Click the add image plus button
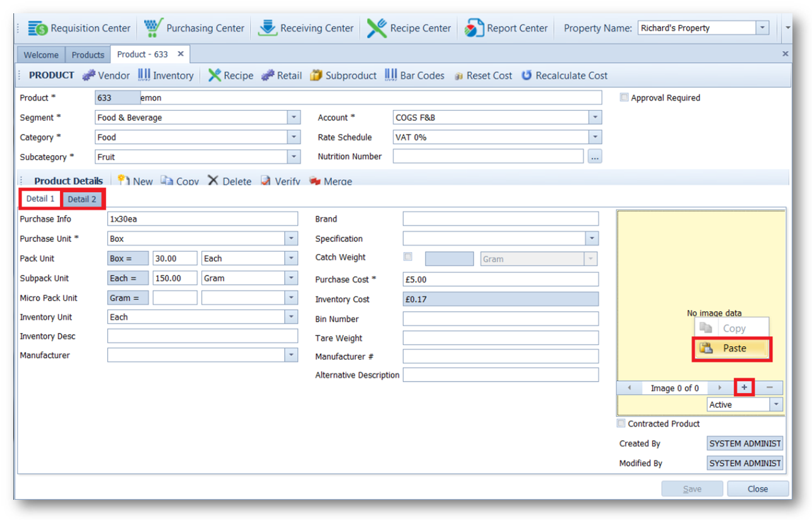 coord(744,388)
